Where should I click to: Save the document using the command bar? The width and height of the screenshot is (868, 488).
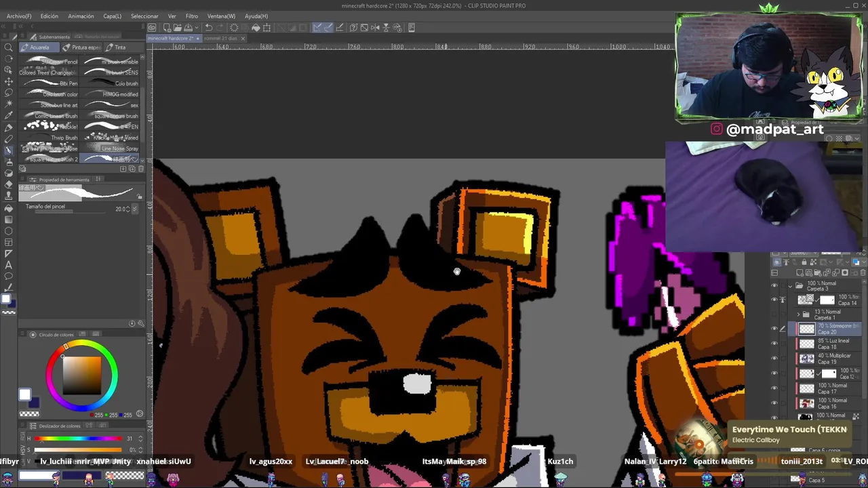click(188, 28)
